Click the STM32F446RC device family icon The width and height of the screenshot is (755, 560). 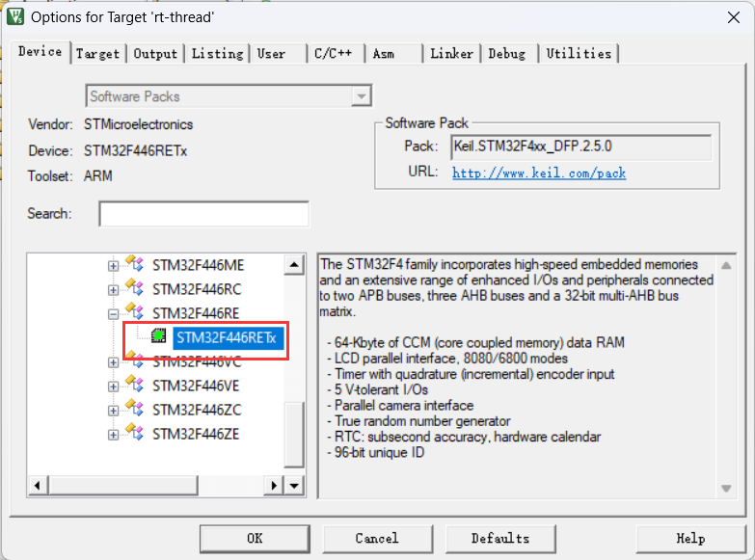click(x=134, y=287)
